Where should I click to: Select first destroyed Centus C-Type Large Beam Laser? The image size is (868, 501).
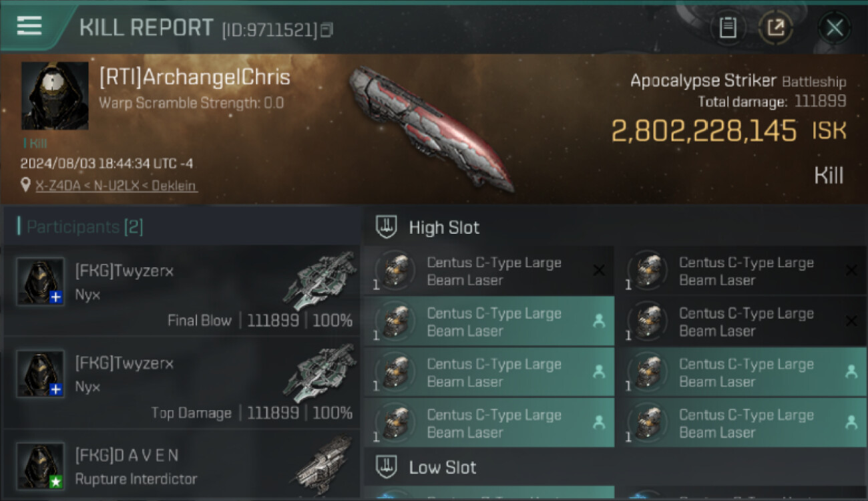488,271
